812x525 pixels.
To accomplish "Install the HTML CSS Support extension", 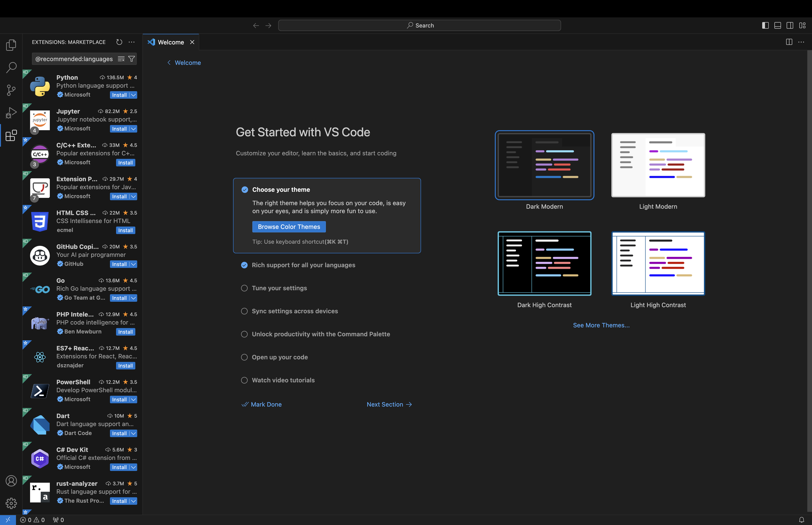I will pyautogui.click(x=125, y=231).
